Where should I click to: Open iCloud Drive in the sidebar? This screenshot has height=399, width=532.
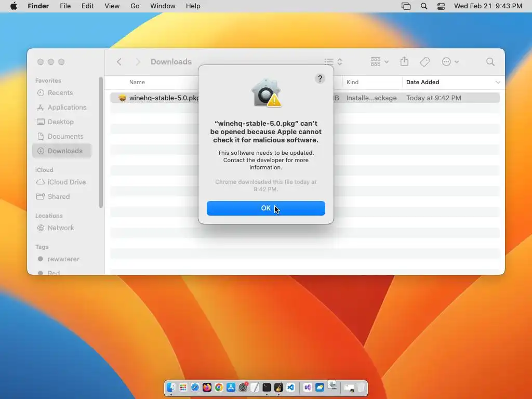62,182
